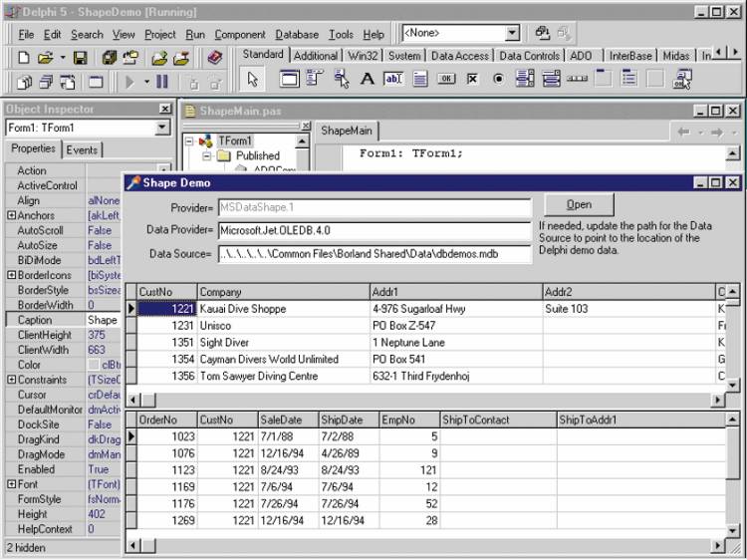Select the PopupMenu component icon

[341, 79]
